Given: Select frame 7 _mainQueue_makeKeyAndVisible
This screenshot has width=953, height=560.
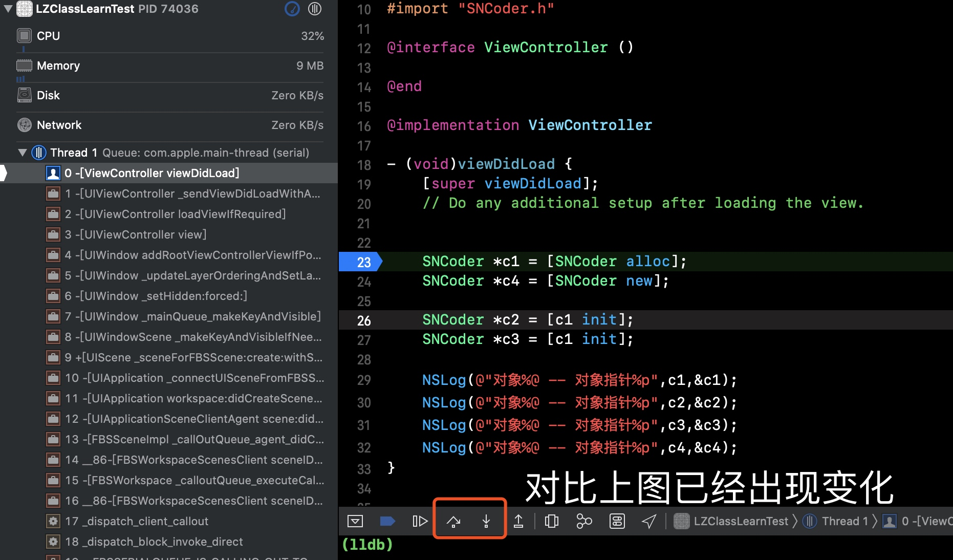Looking at the screenshot, I should point(169,316).
